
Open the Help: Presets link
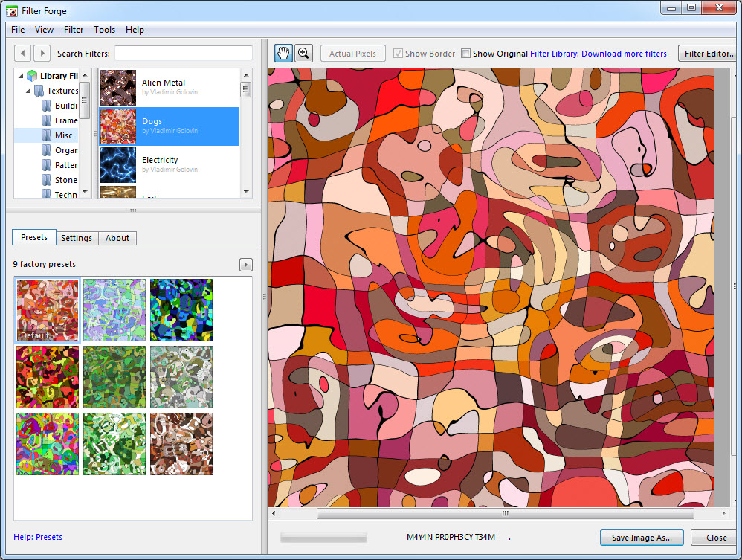click(x=38, y=537)
